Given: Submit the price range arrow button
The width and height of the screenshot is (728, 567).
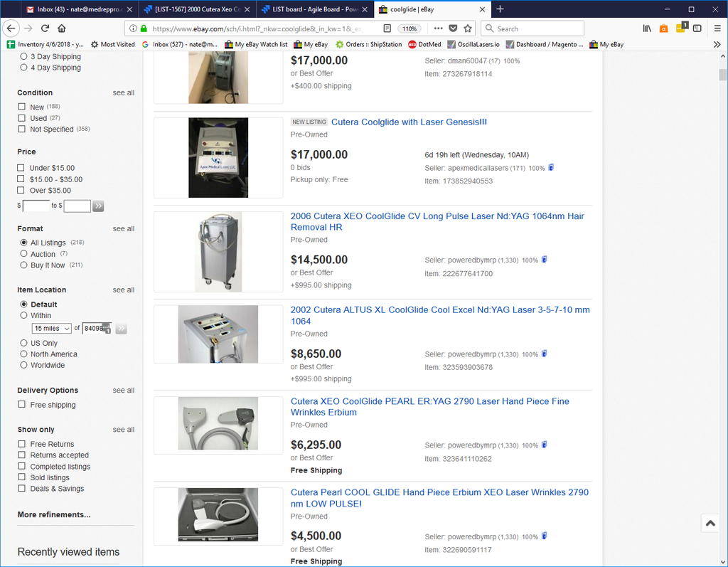Looking at the screenshot, I should point(98,206).
